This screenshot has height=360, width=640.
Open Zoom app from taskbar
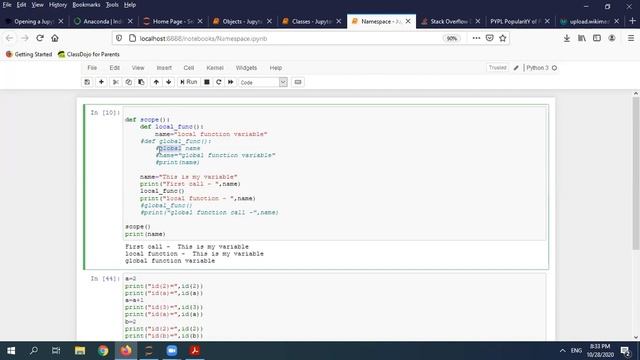coord(172,351)
